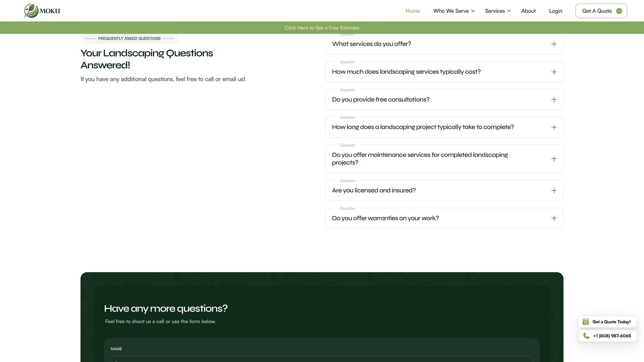
Task: Click the calendar icon beside Get a Quote Today
Action: pyautogui.click(x=586, y=322)
